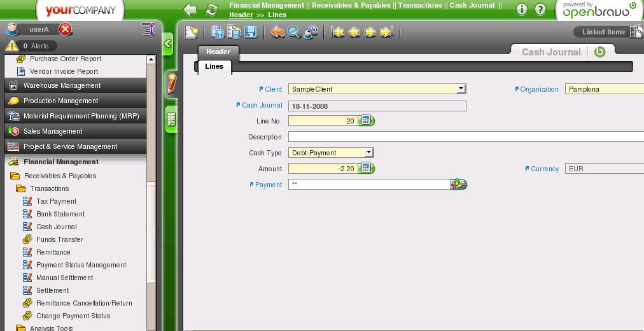The height and width of the screenshot is (331, 644).
Task: Expand the Warehouse Management section
Action: (x=76, y=85)
